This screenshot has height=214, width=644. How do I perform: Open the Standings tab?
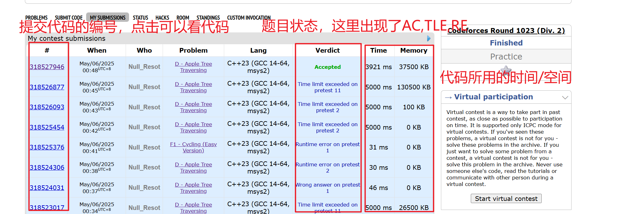click(208, 18)
